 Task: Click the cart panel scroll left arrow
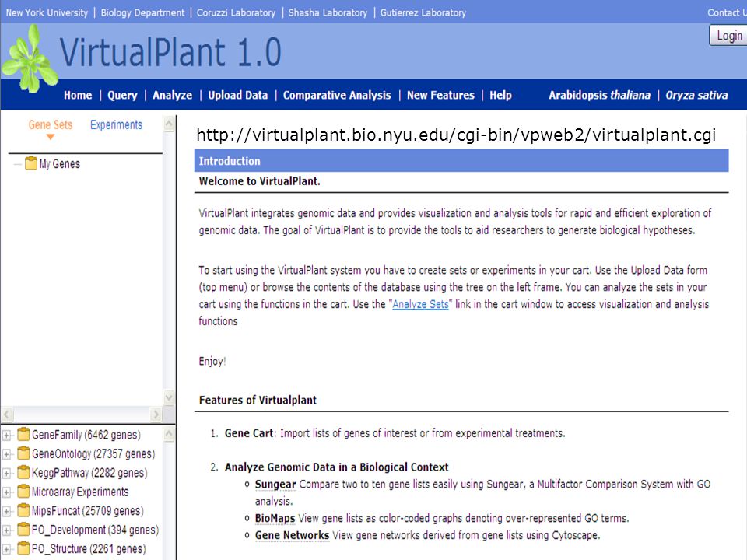click(7, 415)
